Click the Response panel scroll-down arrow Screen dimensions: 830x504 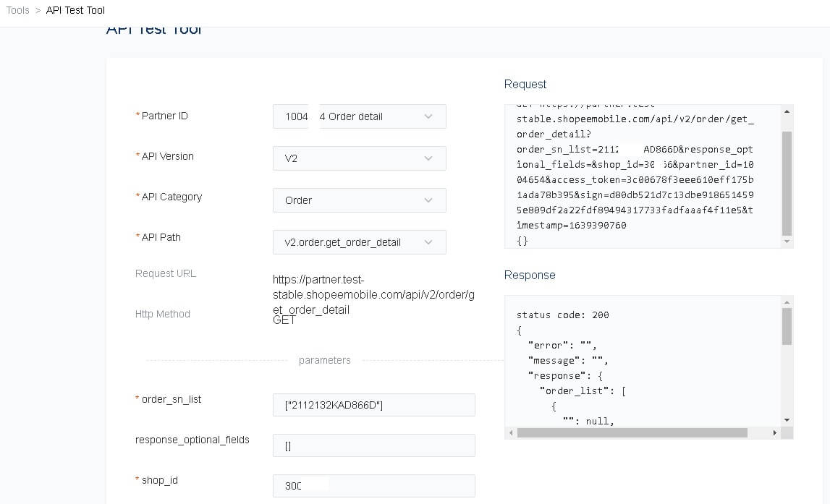(x=786, y=419)
